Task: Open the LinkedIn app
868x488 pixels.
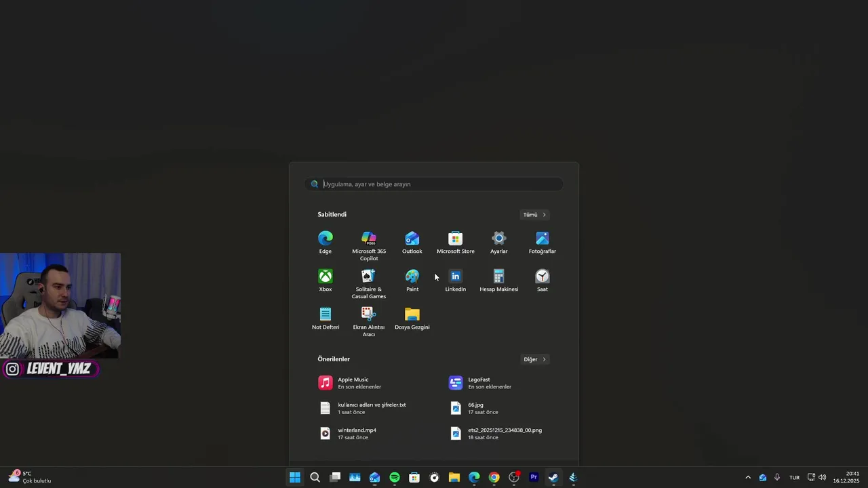Action: [x=456, y=281]
